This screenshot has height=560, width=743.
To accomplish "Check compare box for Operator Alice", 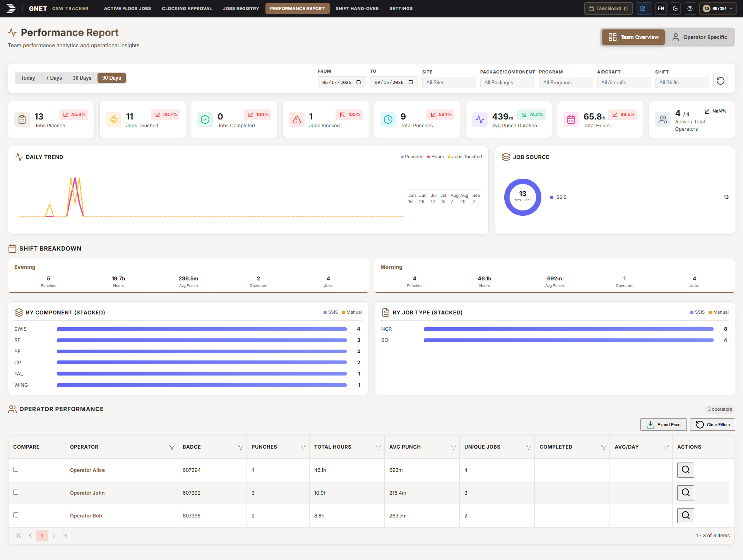I will (x=16, y=470).
